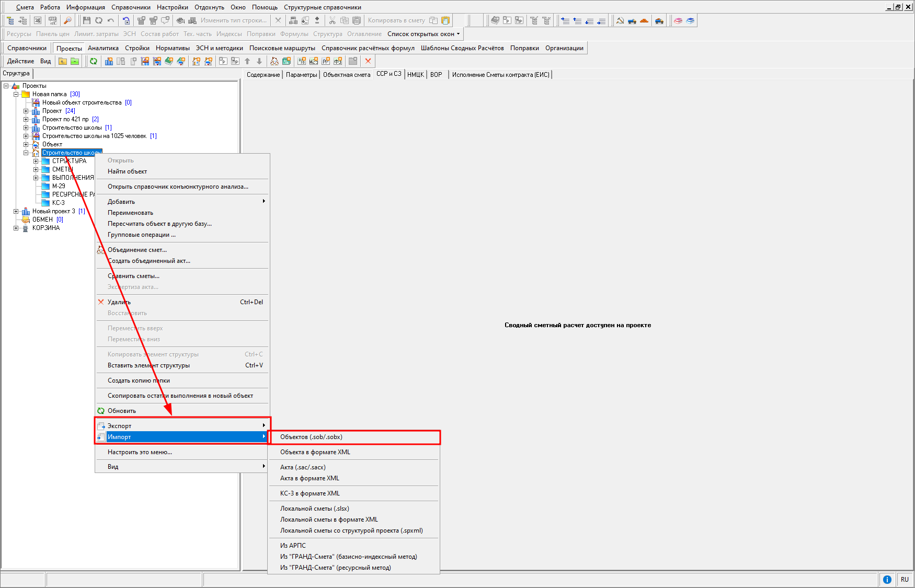The width and height of the screenshot is (915, 588).
Task: Select Проект по 421 пр tree item
Action: (65, 119)
